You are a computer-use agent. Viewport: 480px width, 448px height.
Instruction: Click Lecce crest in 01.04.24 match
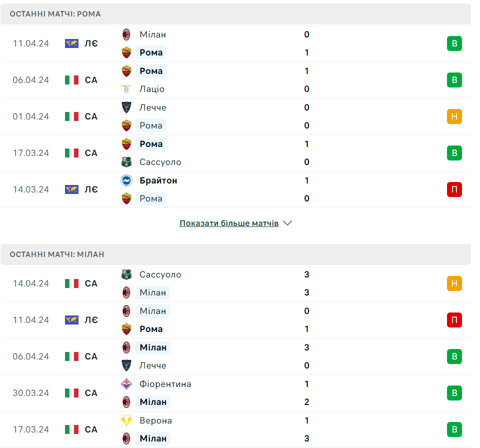point(126,107)
